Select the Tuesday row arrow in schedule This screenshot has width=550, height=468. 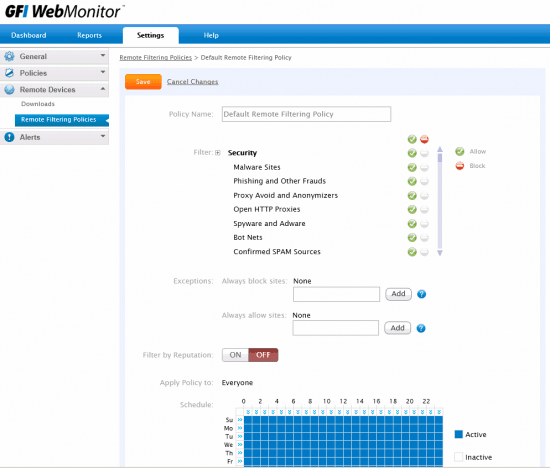[x=240, y=436]
